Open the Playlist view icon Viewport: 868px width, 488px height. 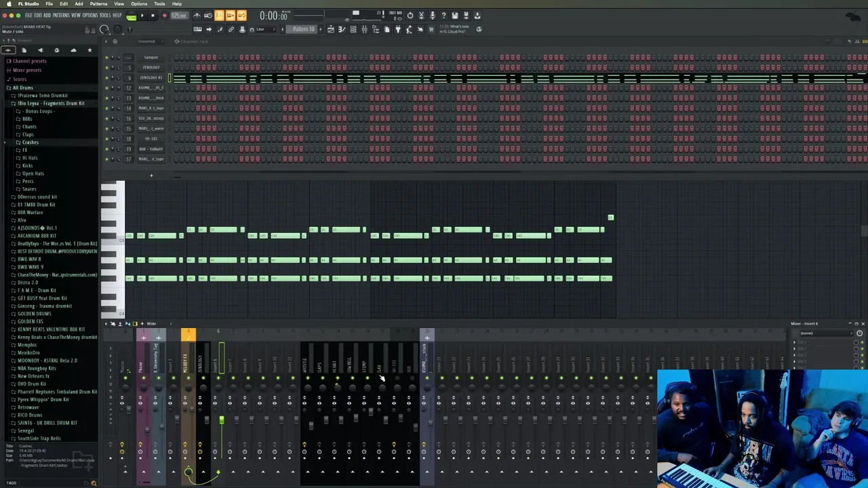point(331,29)
